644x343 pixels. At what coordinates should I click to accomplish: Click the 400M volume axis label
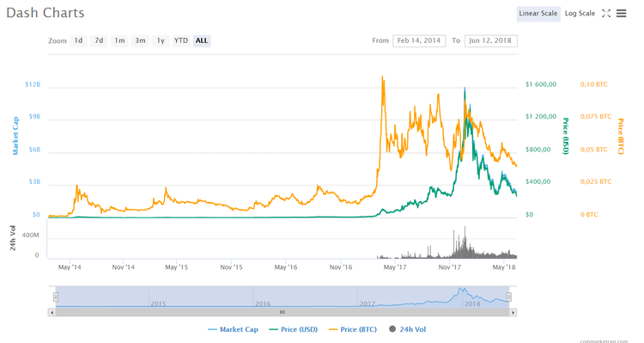30,236
